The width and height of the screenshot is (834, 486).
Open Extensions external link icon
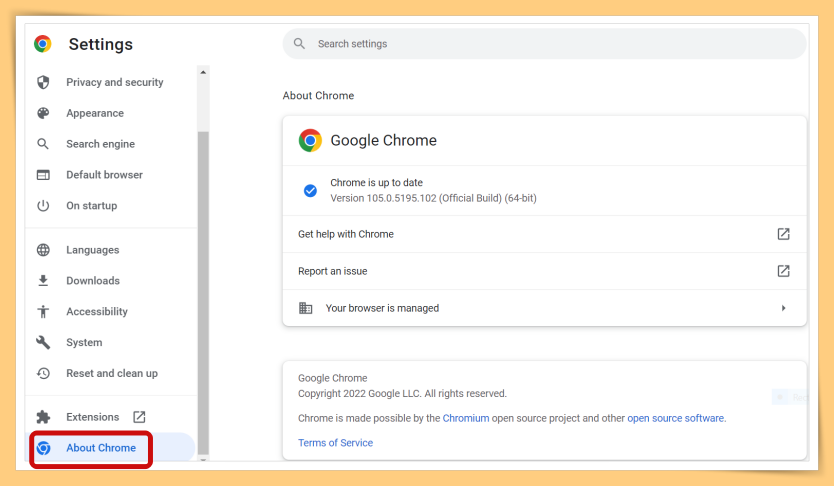click(139, 417)
